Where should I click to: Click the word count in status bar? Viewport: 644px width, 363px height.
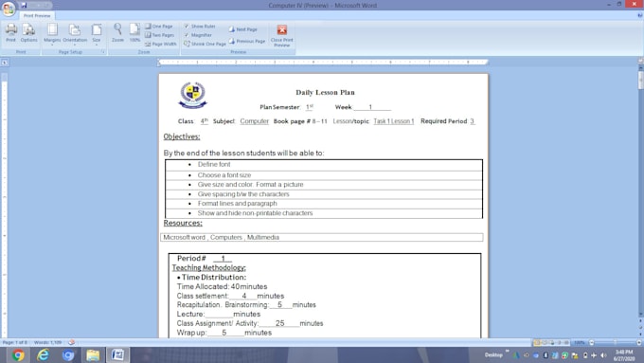pos(47,342)
